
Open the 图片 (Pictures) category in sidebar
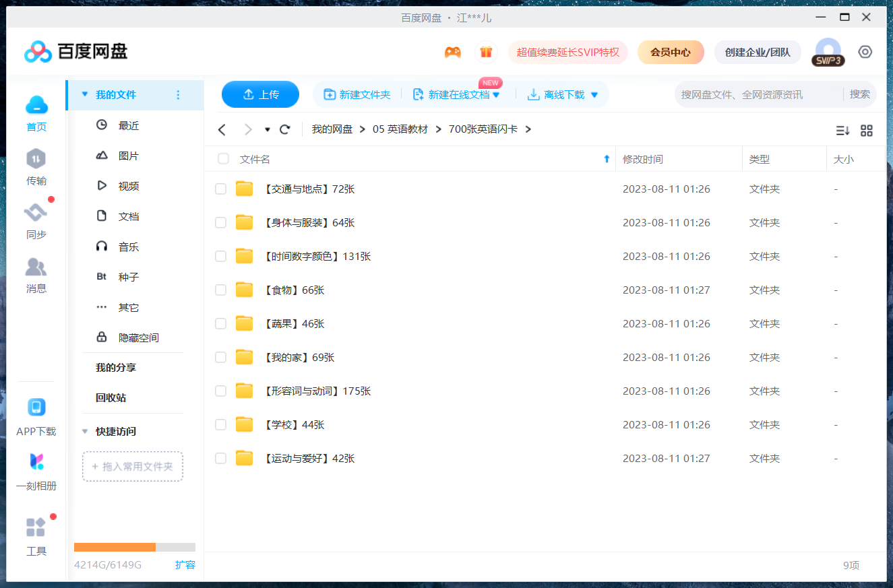click(128, 155)
